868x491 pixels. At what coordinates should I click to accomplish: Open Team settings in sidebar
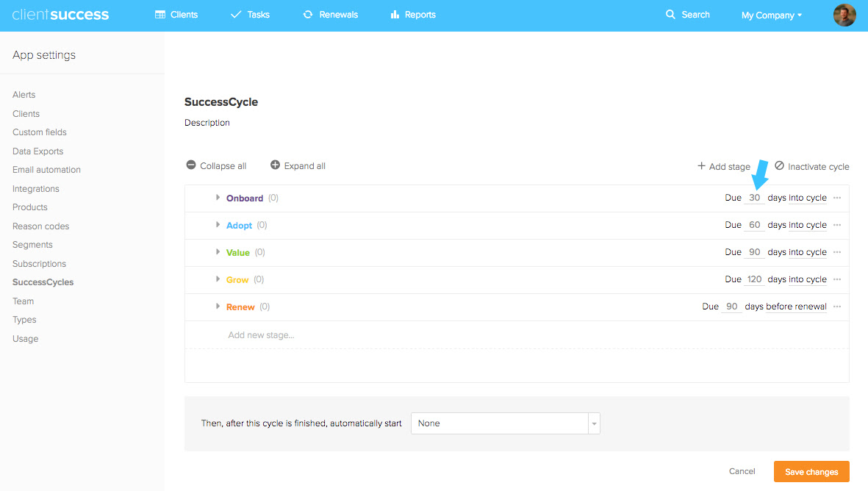pos(23,301)
